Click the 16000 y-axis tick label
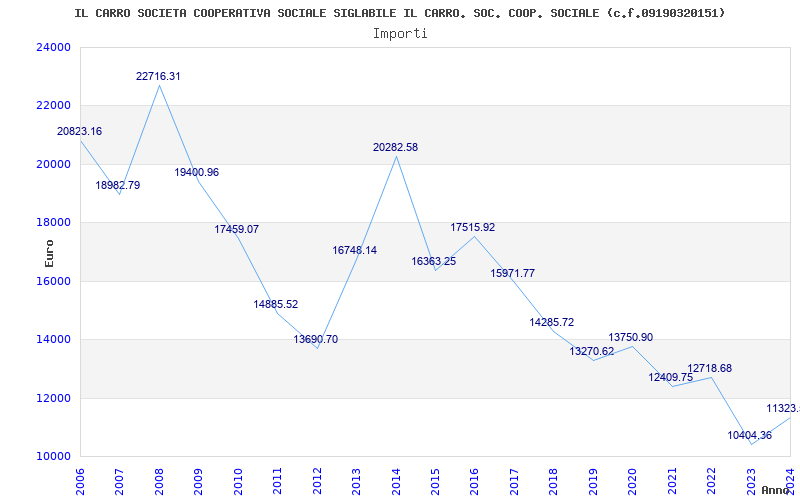This screenshot has height=500, width=800. (53, 281)
